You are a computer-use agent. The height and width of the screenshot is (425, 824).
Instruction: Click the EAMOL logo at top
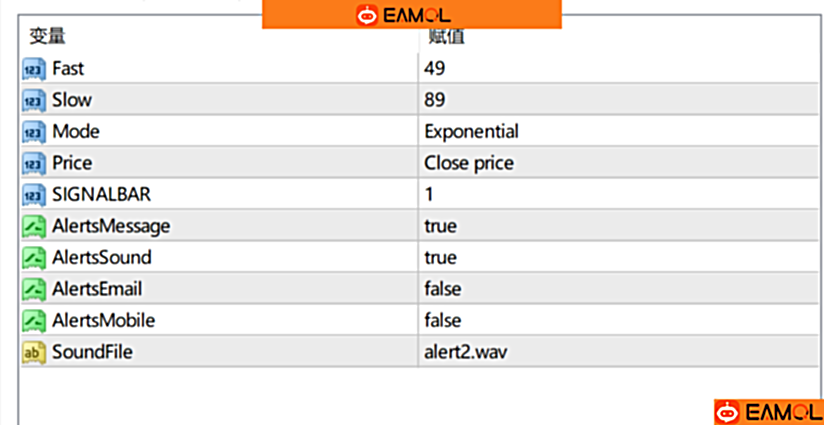(x=411, y=15)
